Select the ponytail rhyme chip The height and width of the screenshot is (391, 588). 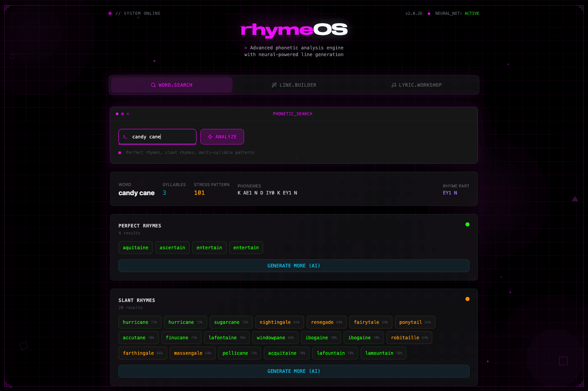click(415, 322)
